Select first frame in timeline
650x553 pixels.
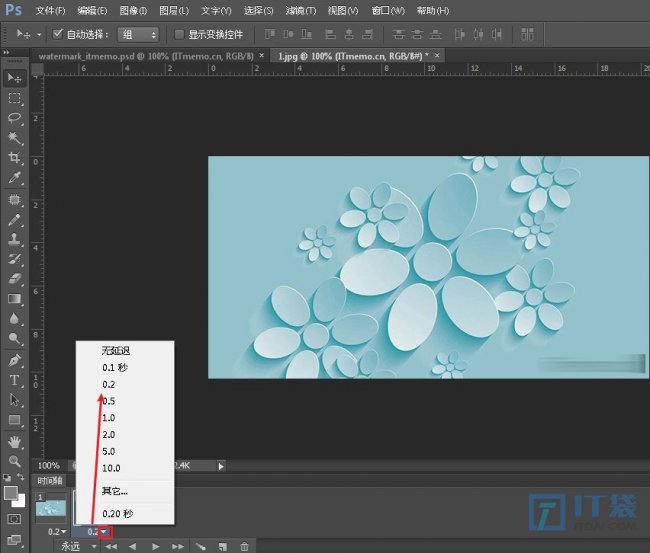pos(111,546)
